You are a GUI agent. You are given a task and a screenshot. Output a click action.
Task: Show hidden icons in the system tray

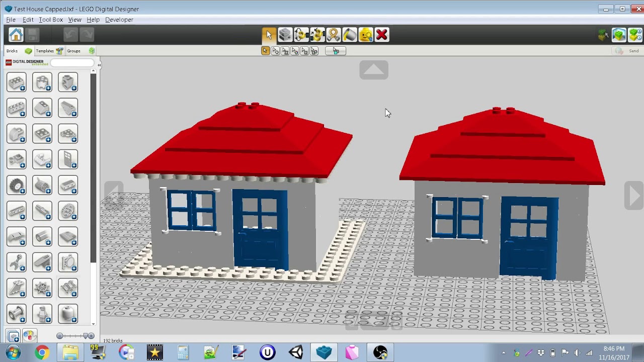tap(504, 352)
